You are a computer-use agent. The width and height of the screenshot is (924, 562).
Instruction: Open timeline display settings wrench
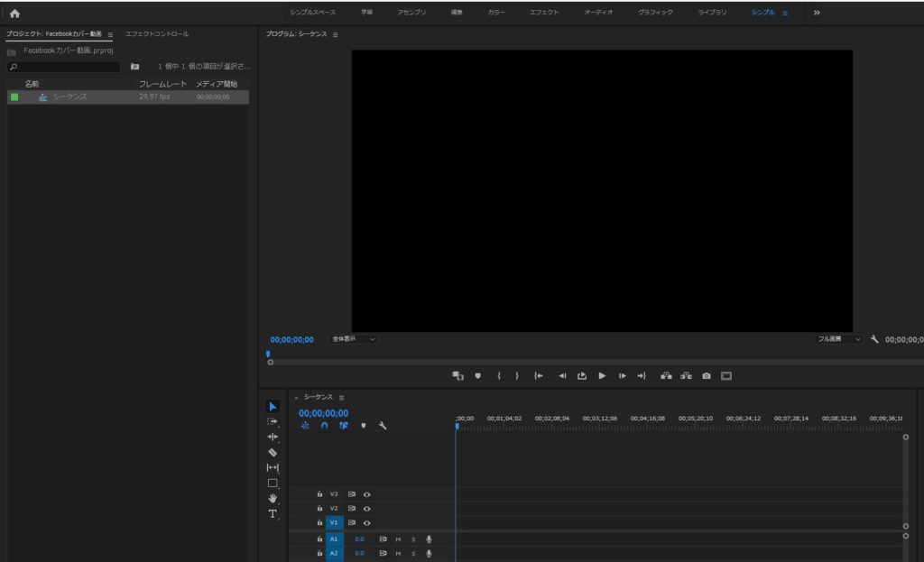coord(383,426)
